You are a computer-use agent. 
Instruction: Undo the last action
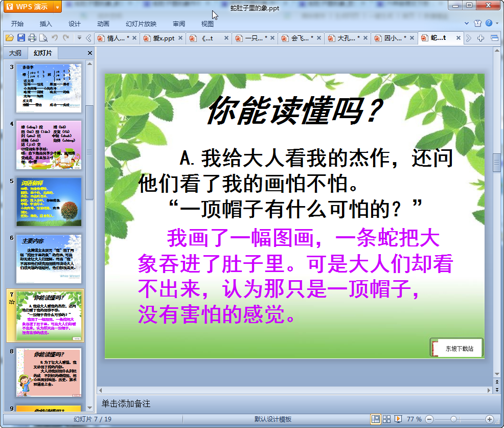[x=55, y=38]
